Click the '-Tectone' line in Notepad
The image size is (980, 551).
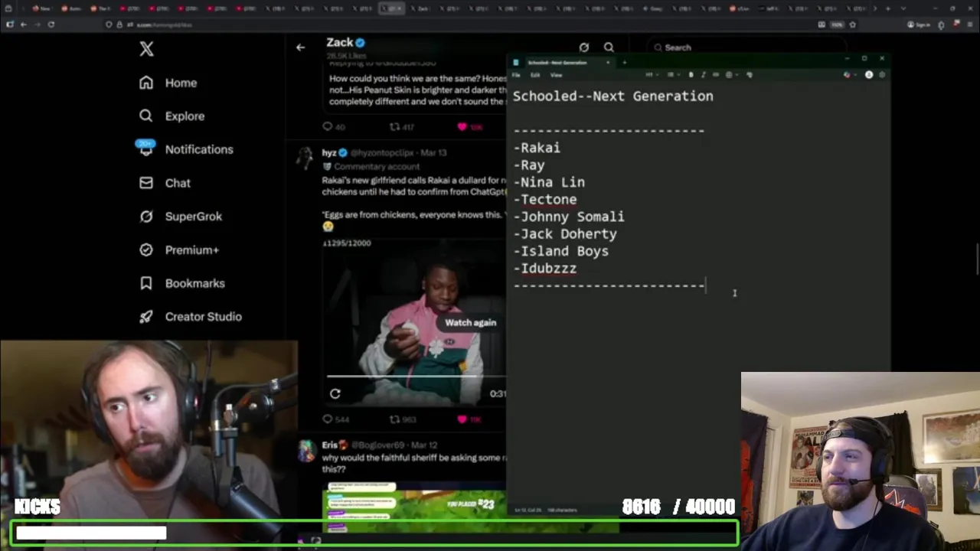(x=545, y=200)
